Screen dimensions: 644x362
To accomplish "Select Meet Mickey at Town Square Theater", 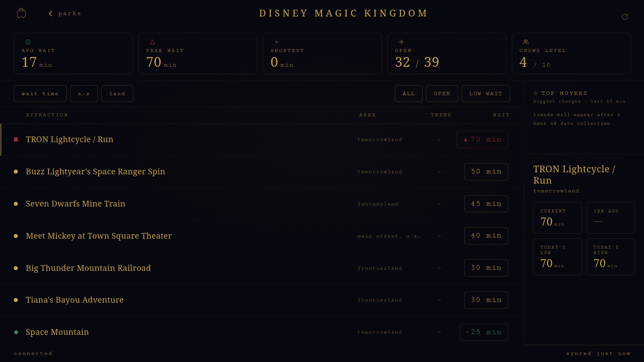I will 262,236.
